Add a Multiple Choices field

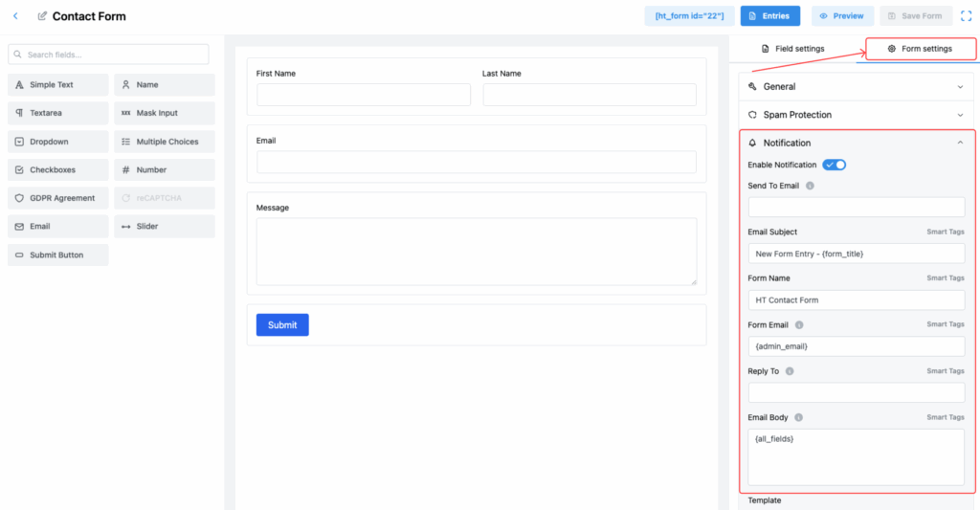165,142
